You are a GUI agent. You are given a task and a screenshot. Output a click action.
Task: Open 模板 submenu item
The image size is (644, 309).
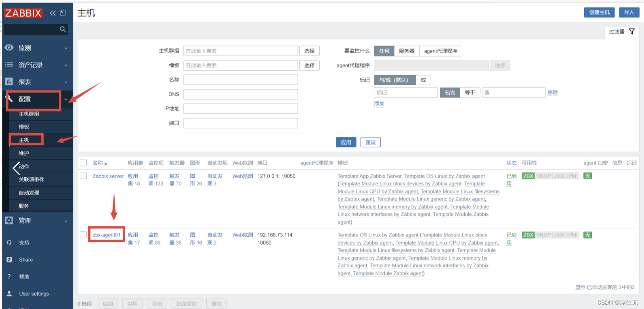click(24, 127)
